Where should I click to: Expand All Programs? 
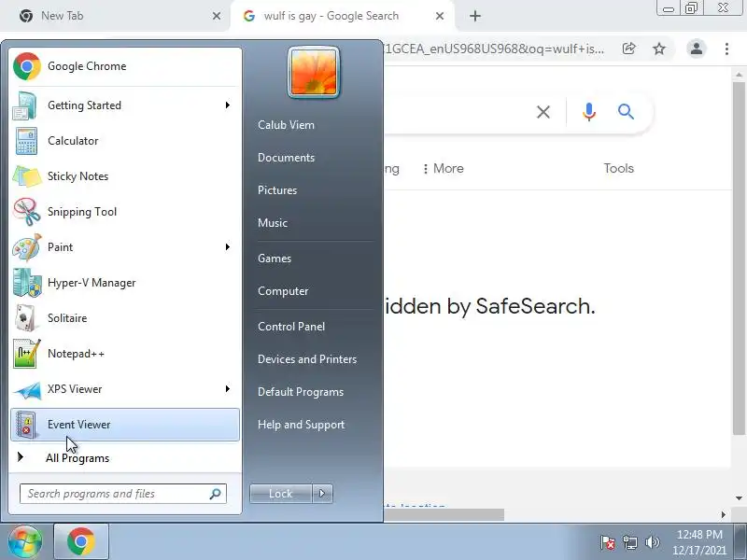(x=125, y=458)
